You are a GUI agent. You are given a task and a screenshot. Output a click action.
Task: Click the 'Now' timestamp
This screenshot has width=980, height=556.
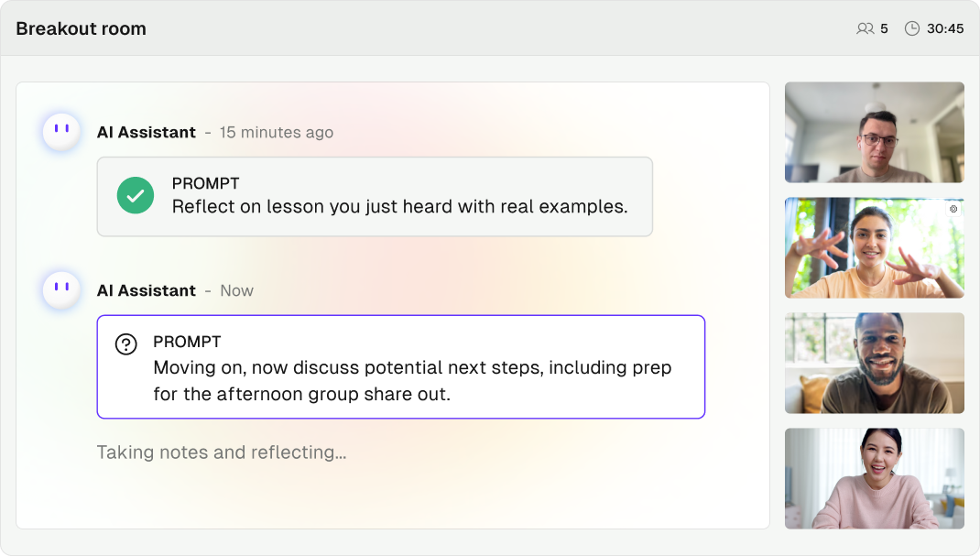[236, 290]
